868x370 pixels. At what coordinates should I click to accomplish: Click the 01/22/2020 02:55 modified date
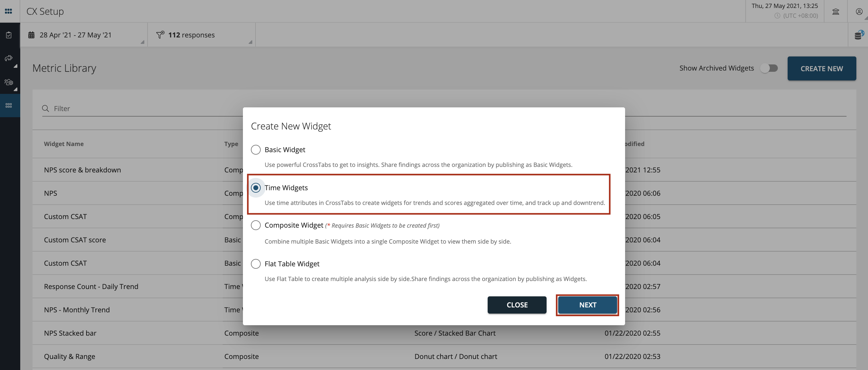(632, 333)
